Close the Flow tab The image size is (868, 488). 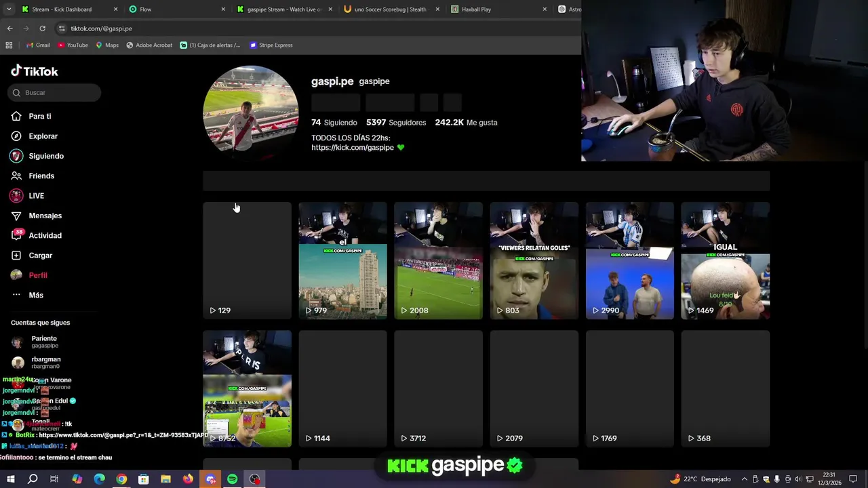click(x=223, y=9)
